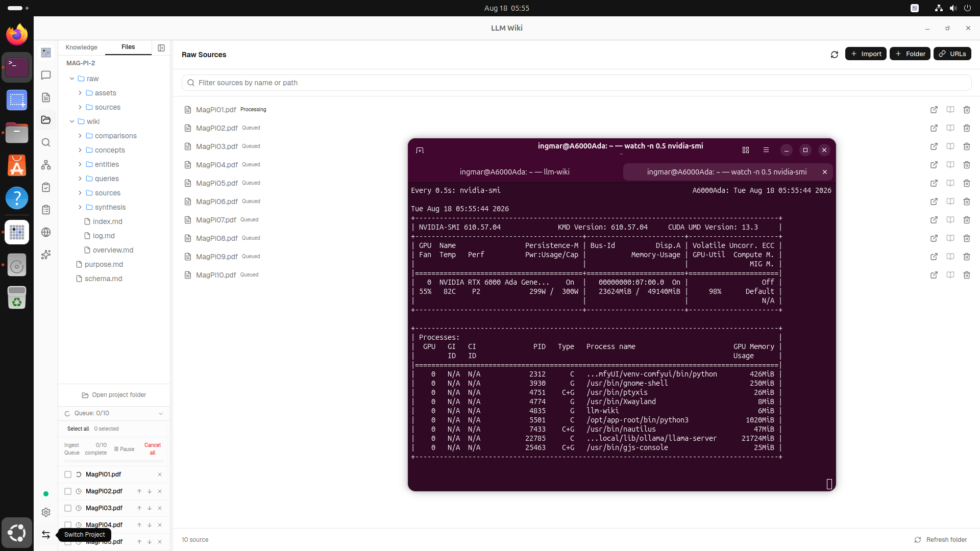
Task: Click the Import button
Action: coord(866,54)
